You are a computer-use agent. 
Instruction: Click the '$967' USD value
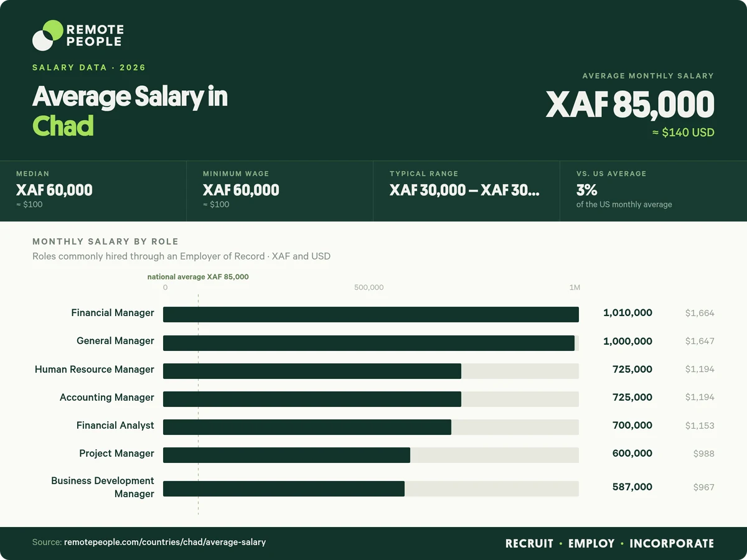click(704, 487)
